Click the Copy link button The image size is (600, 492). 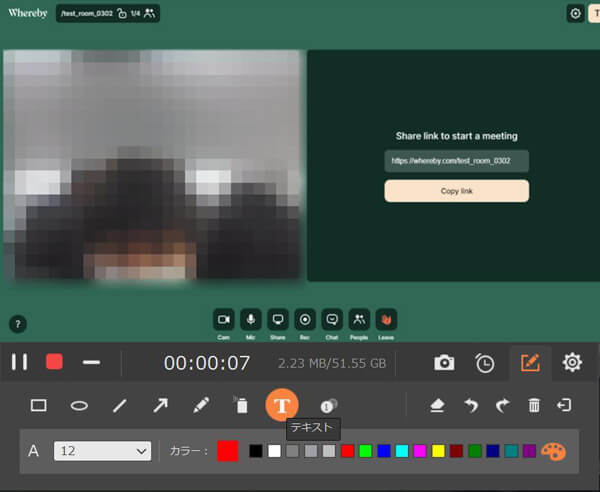456,191
